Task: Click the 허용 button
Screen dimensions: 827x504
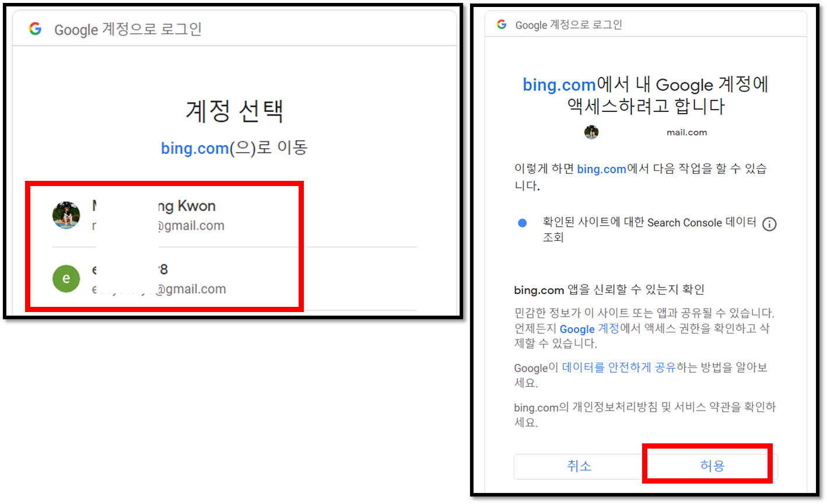Action: [712, 466]
